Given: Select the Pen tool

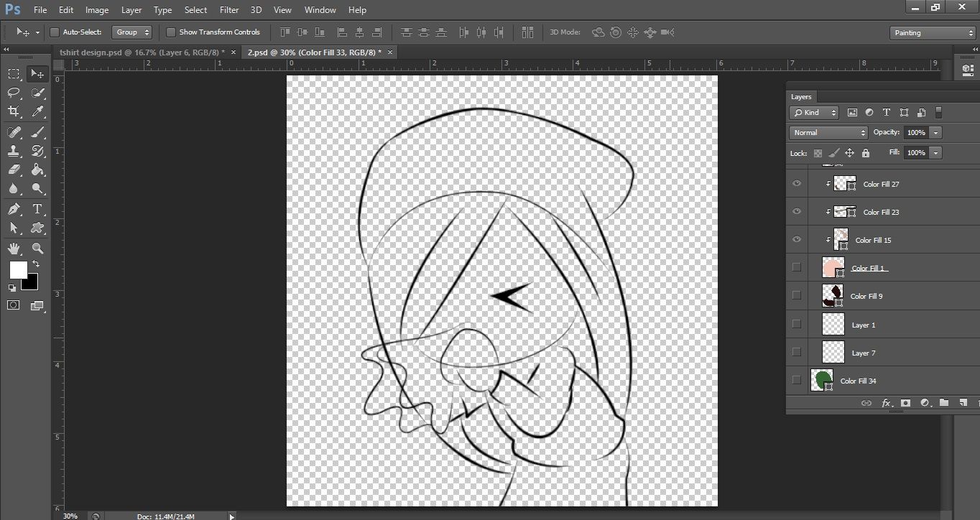Looking at the screenshot, I should tap(14, 209).
